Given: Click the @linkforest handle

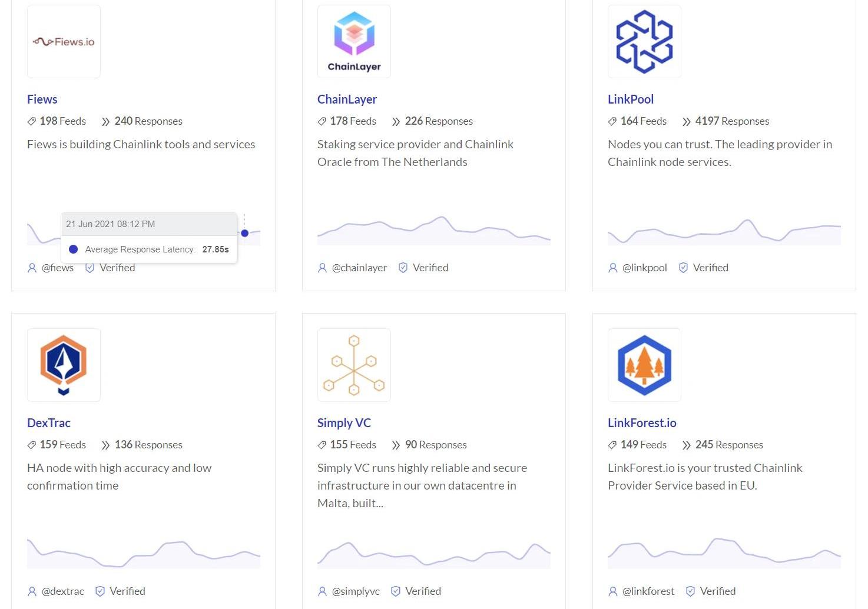Looking at the screenshot, I should 648,591.
